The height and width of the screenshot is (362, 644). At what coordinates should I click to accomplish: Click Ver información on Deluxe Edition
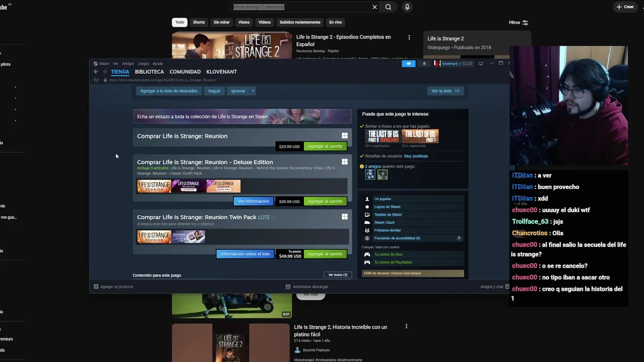254,201
